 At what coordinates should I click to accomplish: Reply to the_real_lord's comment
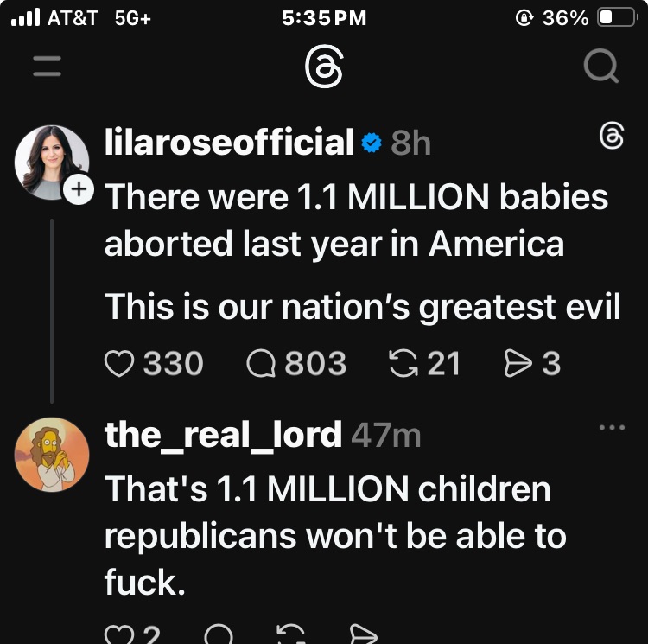[219, 635]
